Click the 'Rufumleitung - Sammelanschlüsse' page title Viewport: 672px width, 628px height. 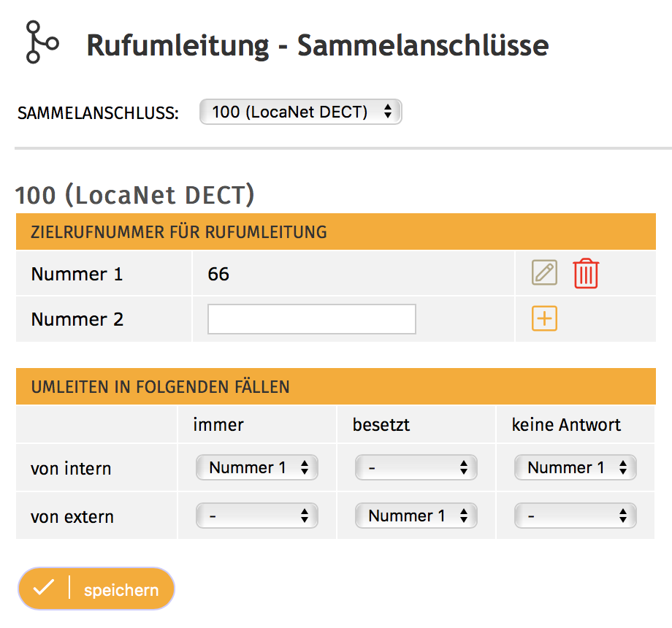pyautogui.click(x=317, y=45)
